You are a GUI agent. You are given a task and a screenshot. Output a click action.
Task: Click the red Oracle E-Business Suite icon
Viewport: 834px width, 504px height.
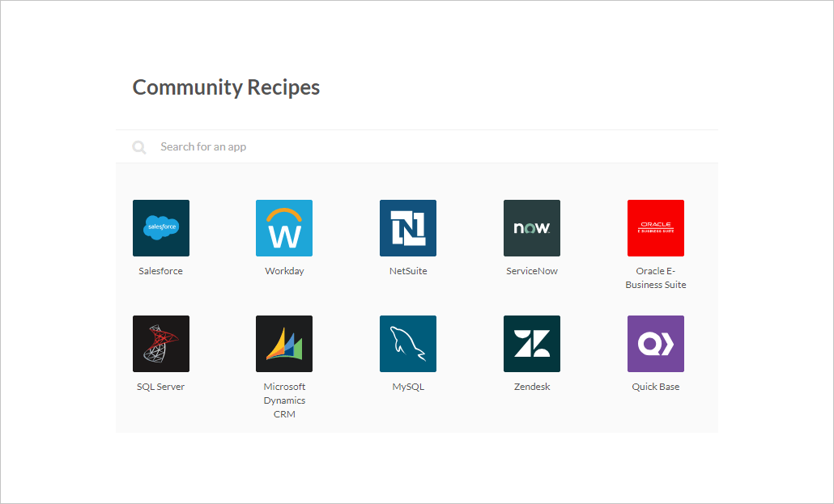click(x=656, y=228)
